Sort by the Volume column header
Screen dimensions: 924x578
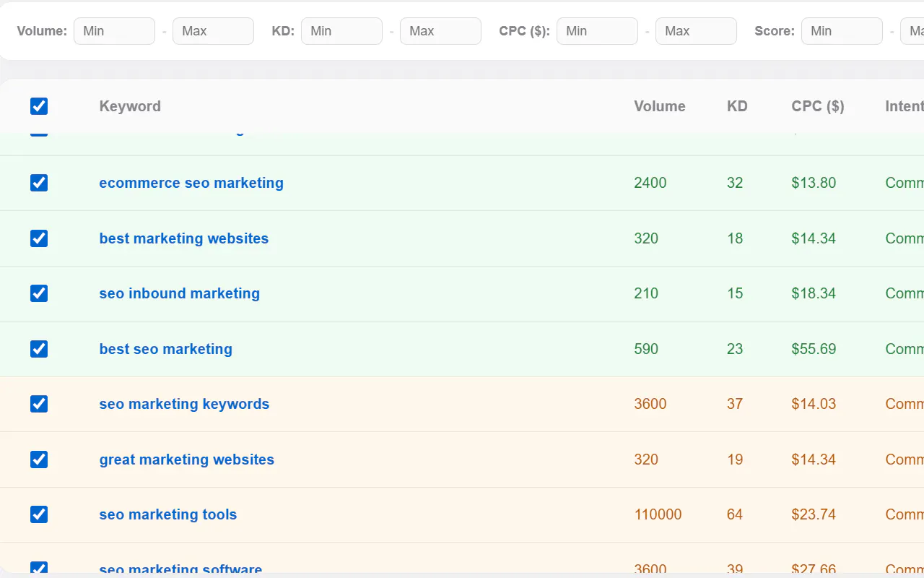pos(660,106)
